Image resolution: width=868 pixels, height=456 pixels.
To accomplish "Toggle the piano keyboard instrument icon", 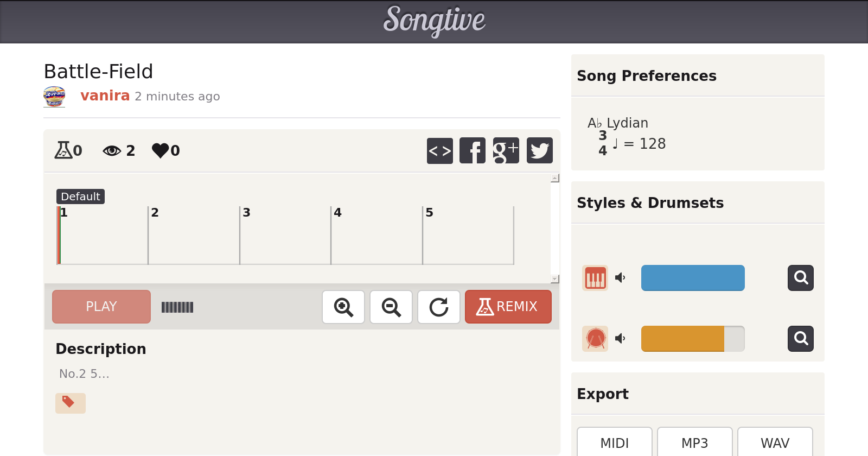I will [x=595, y=278].
